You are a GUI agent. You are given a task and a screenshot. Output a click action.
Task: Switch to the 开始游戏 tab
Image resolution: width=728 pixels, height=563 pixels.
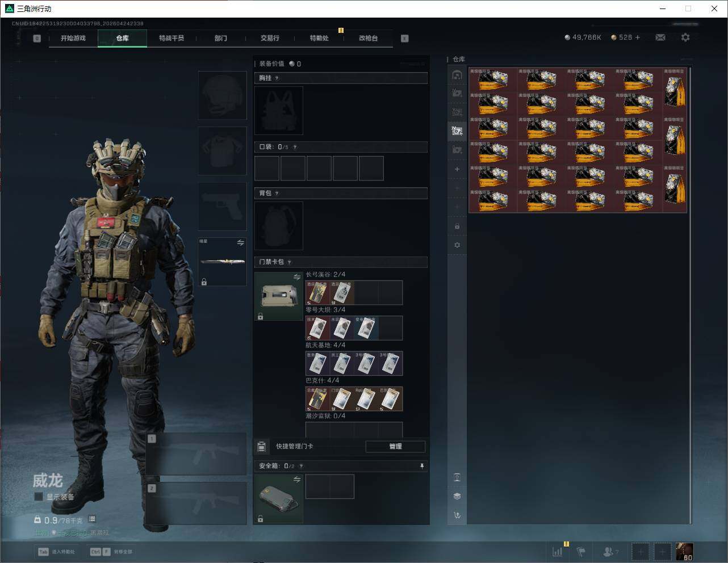point(73,38)
